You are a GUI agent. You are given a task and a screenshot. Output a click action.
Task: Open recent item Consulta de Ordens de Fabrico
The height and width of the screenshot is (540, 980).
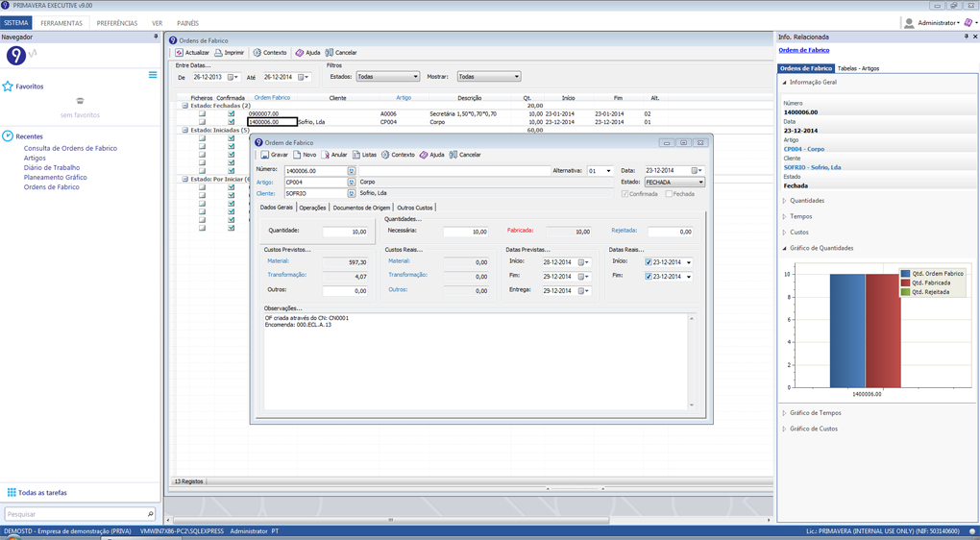point(71,149)
